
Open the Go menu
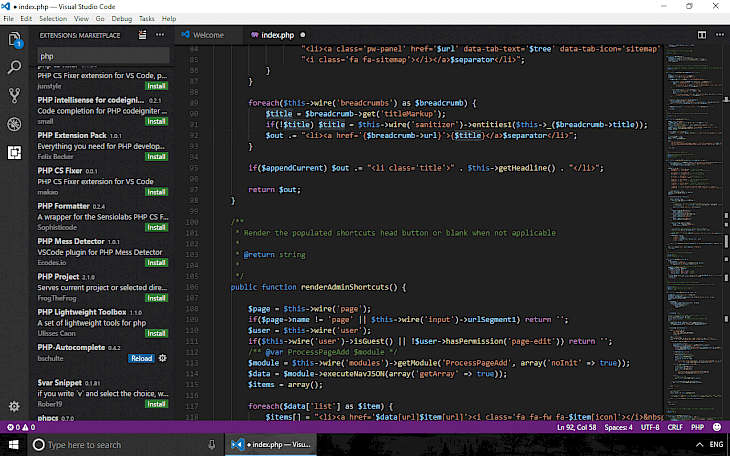tap(100, 19)
